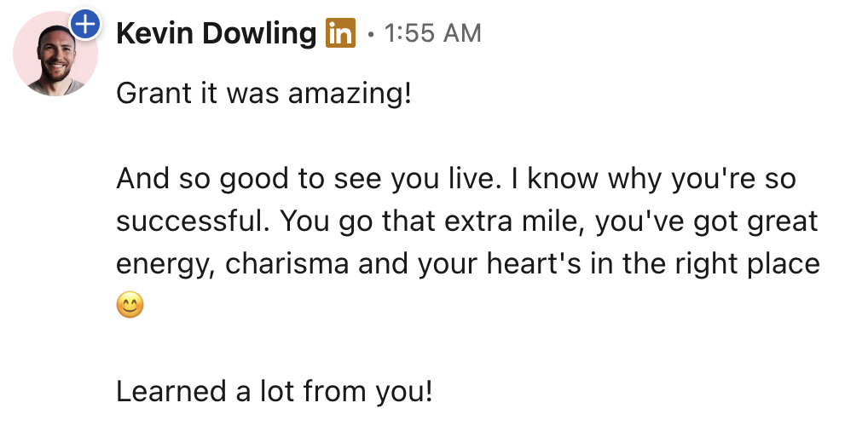Select the "Grant it was amazing!" line

pyautogui.click(x=263, y=92)
